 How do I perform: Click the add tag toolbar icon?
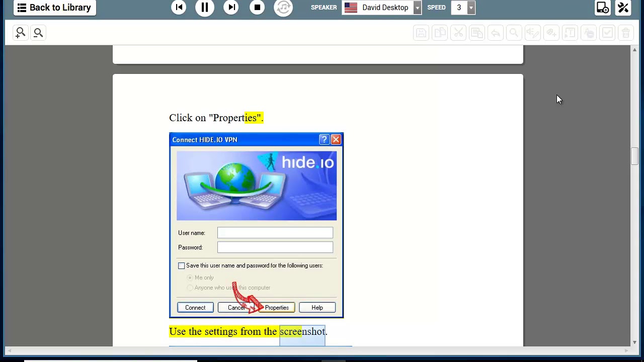[551, 33]
